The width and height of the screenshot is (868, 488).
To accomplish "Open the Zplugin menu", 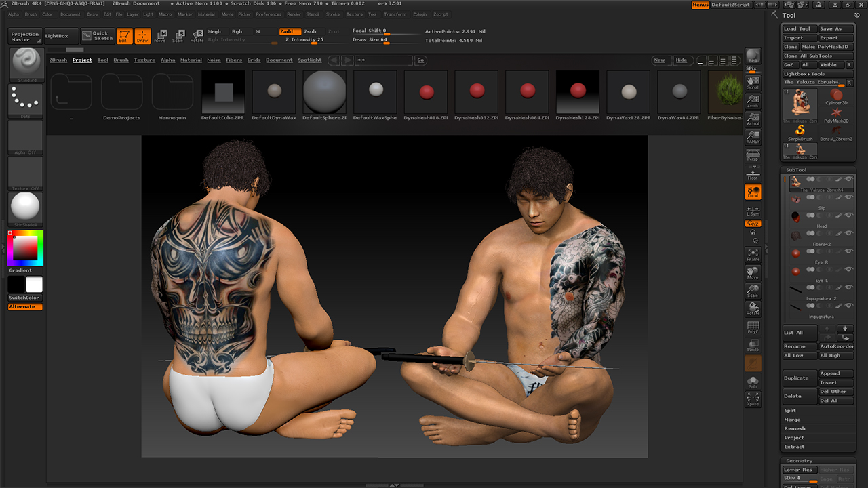I will pos(420,14).
